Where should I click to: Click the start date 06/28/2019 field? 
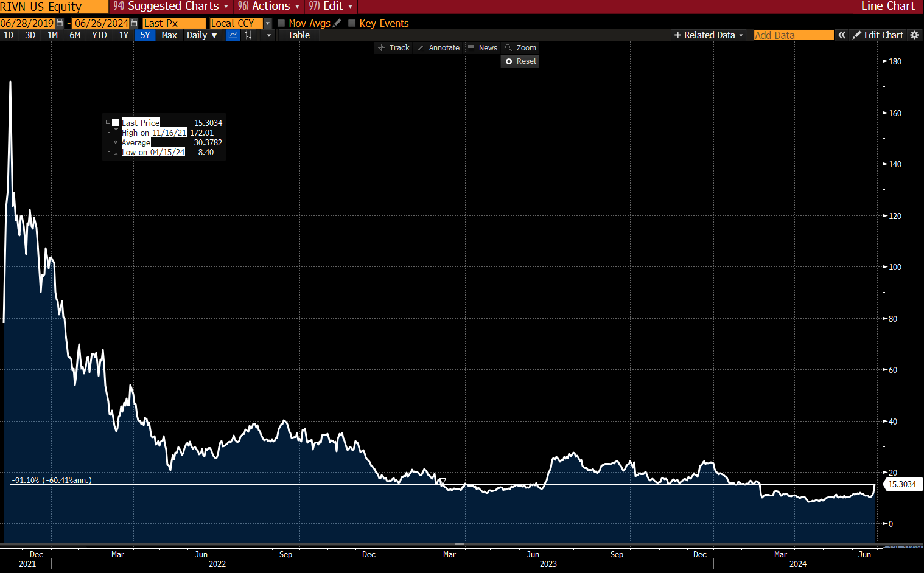[27, 23]
